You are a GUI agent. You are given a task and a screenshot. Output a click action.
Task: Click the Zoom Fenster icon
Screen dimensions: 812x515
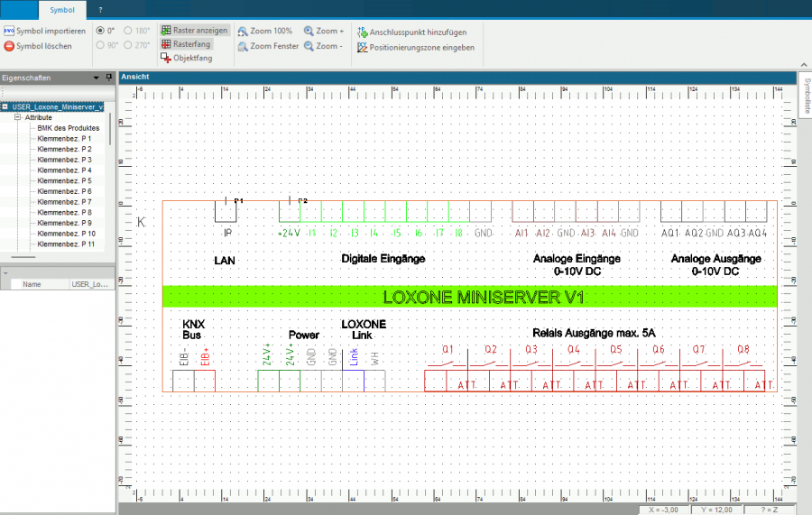[243, 47]
